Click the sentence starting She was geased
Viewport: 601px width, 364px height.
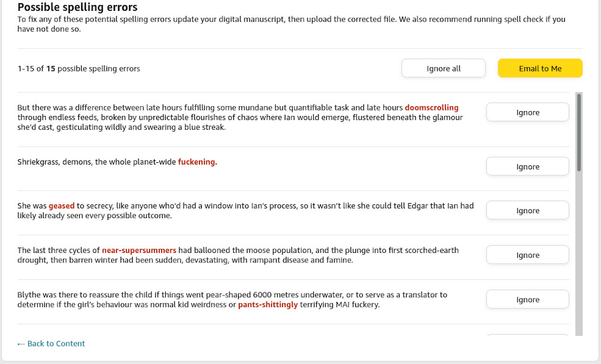(245, 211)
